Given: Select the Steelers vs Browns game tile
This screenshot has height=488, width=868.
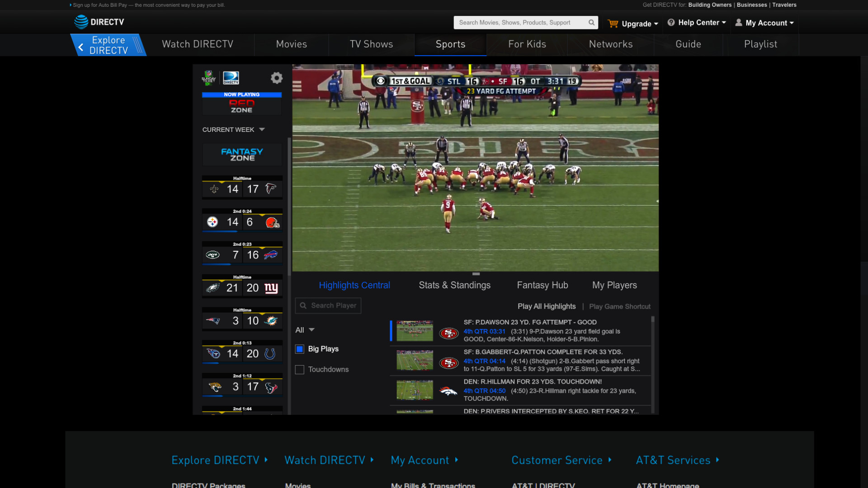Looking at the screenshot, I should point(242,221).
